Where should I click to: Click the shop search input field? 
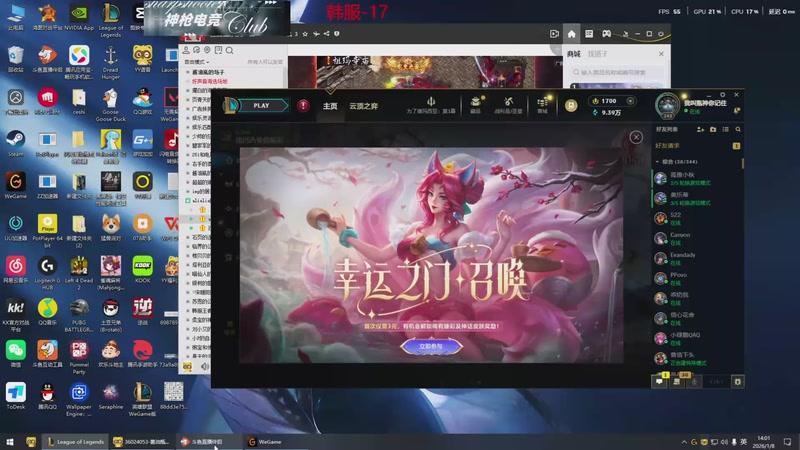click(617, 72)
